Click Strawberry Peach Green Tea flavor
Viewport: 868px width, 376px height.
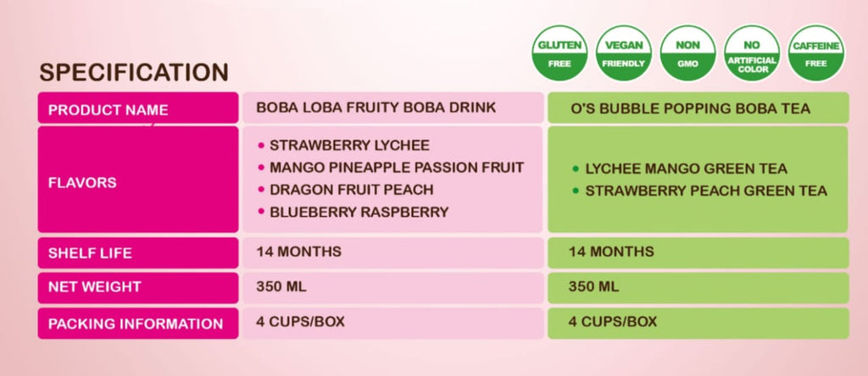[706, 191]
